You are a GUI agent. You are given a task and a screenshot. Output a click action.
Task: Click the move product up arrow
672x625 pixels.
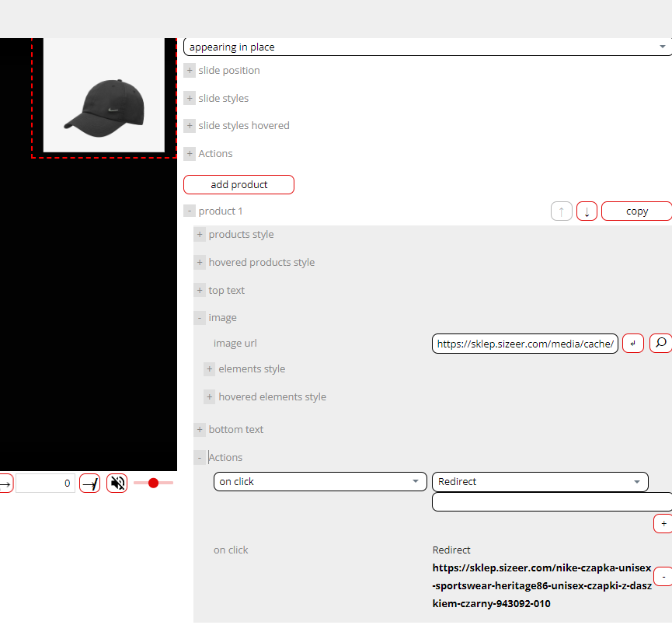click(x=562, y=211)
